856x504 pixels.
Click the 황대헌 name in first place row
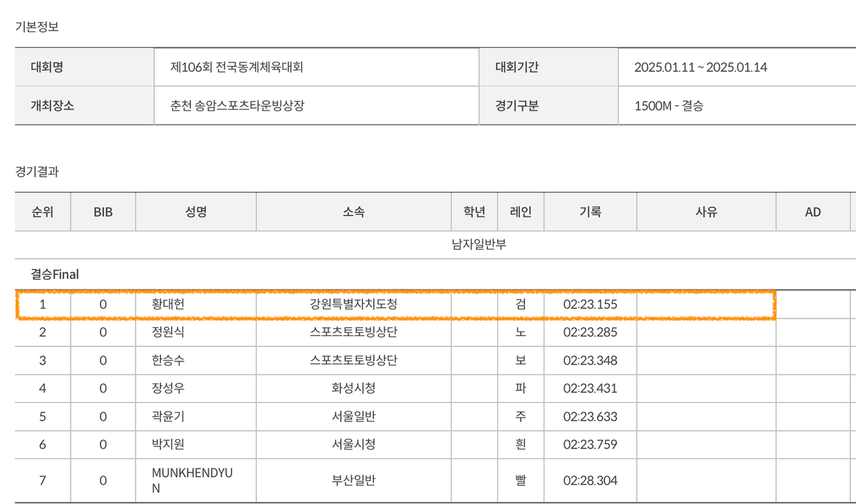coord(168,304)
